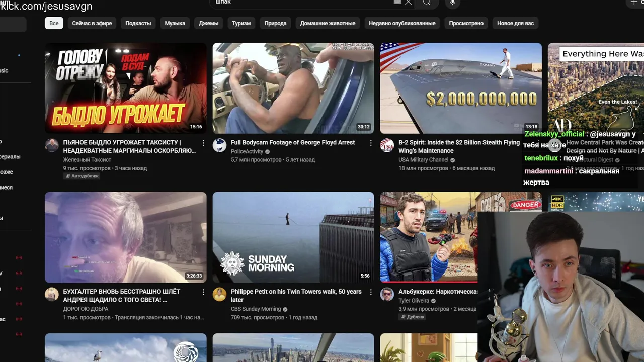Click "18 млн просмотров • 6 месяцев назад" text

click(446, 168)
